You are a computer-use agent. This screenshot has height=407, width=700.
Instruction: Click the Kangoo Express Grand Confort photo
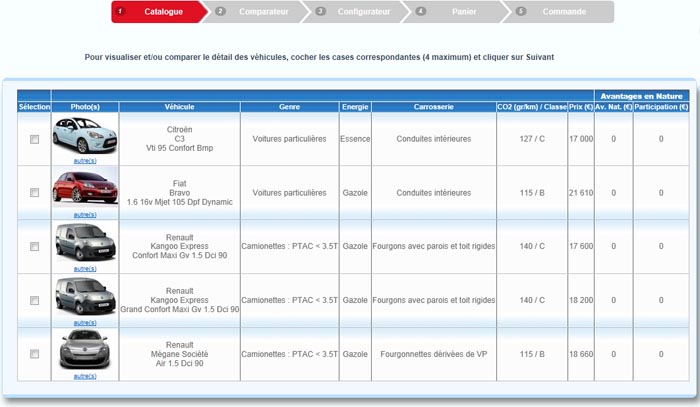[84, 296]
